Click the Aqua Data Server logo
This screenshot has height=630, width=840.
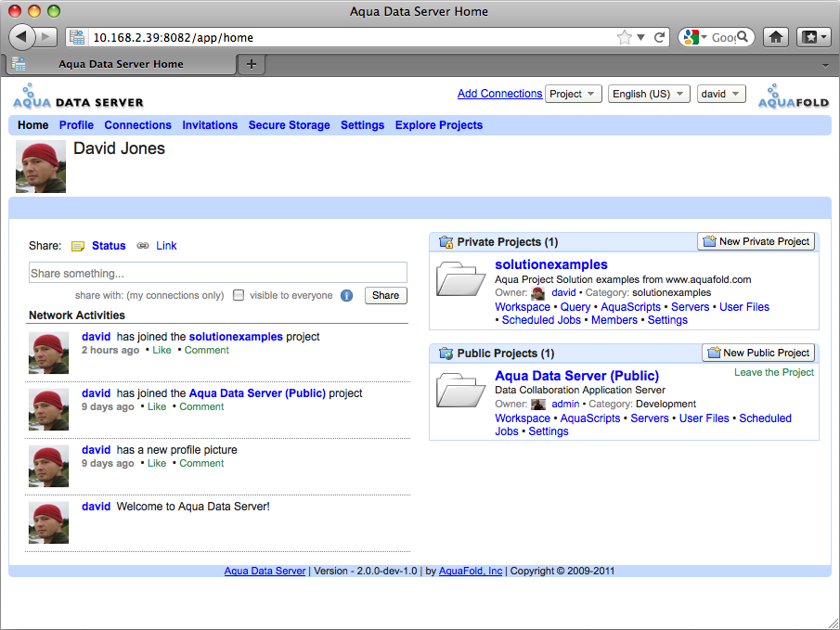[78, 96]
